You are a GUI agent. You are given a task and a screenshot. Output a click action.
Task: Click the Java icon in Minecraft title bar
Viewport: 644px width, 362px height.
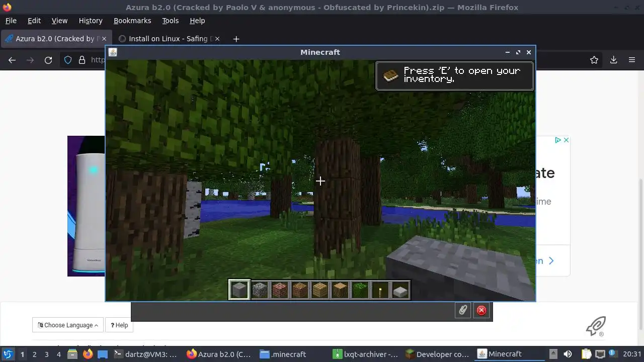click(x=113, y=52)
